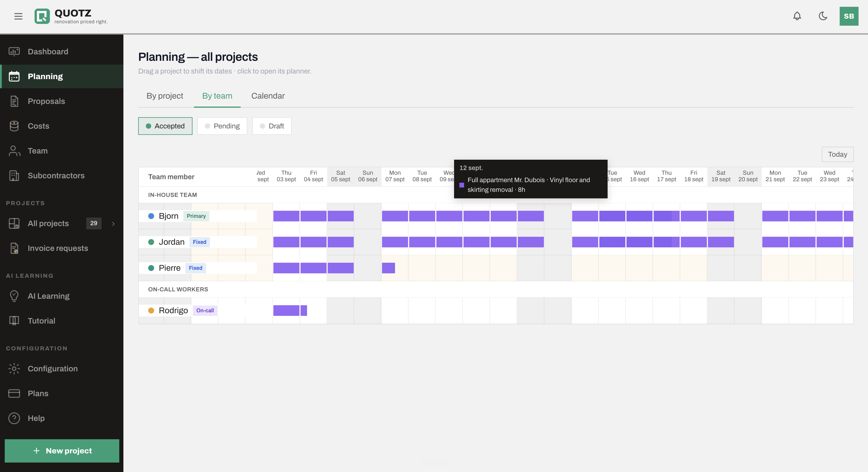The height and width of the screenshot is (472, 868).
Task: Click the Tutorial book icon
Action: click(x=14, y=321)
